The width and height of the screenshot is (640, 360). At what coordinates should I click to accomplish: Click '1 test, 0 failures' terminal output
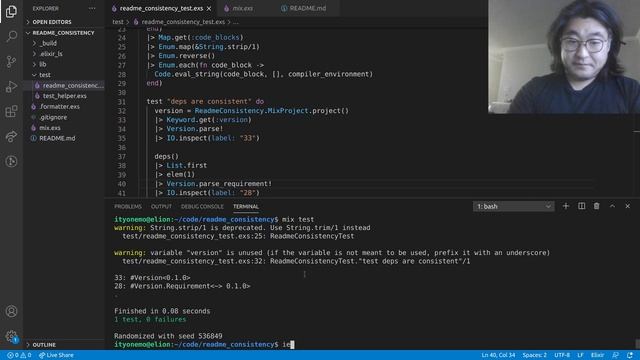point(150,320)
